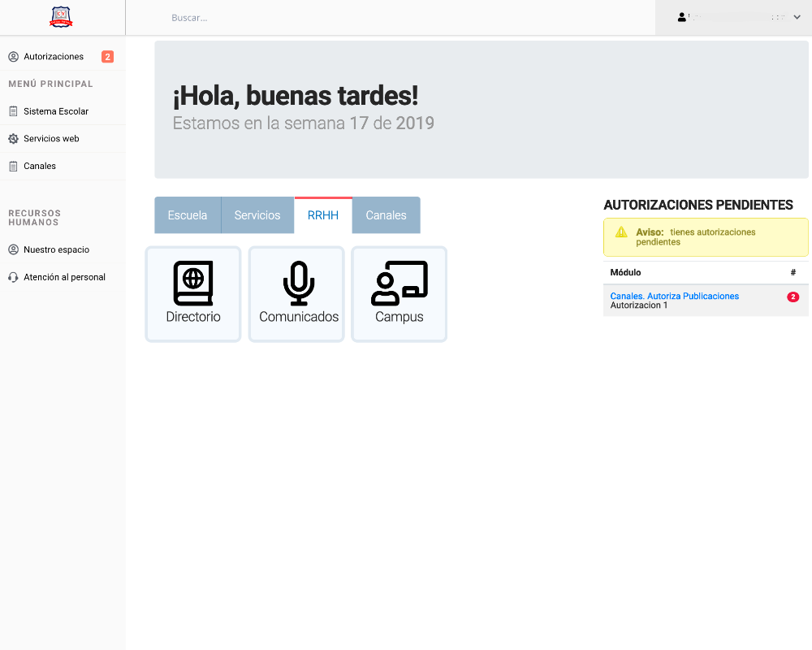
Task: Open Autorizaciones in the sidebar
Action: (63, 57)
